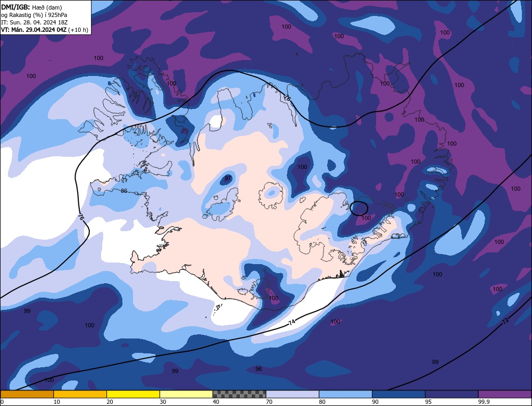Click the pale yellow 30–40 legend swatch
532x406 pixels.
[186, 394]
